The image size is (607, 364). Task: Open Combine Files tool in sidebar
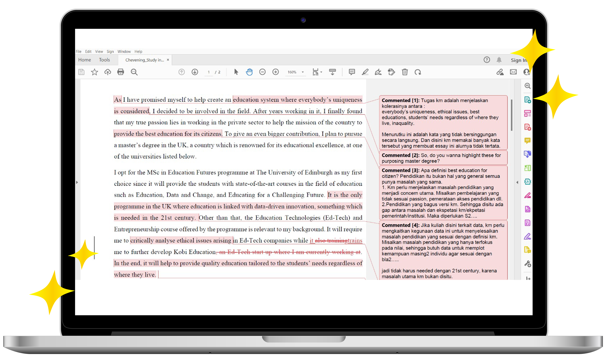[x=527, y=154]
